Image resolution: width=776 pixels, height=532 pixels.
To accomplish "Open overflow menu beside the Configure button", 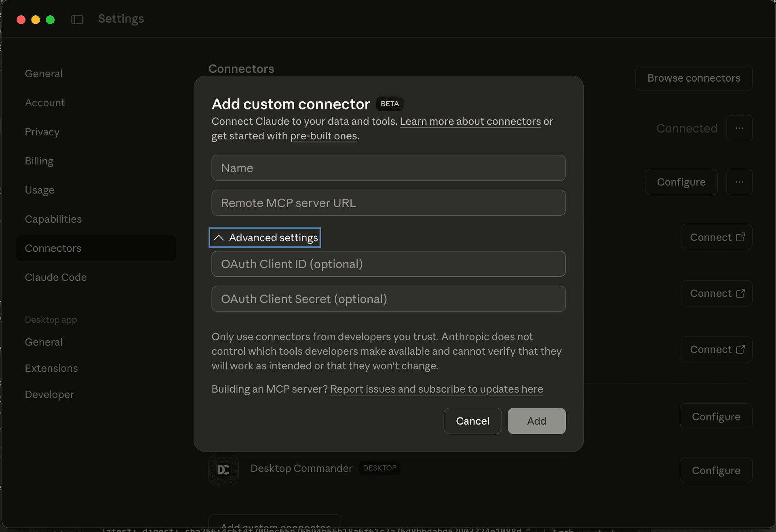I will pos(740,182).
